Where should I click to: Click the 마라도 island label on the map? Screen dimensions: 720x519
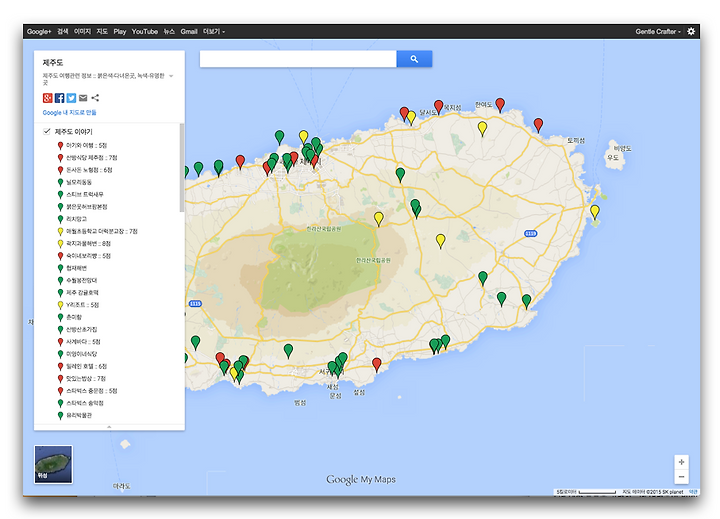(x=122, y=486)
